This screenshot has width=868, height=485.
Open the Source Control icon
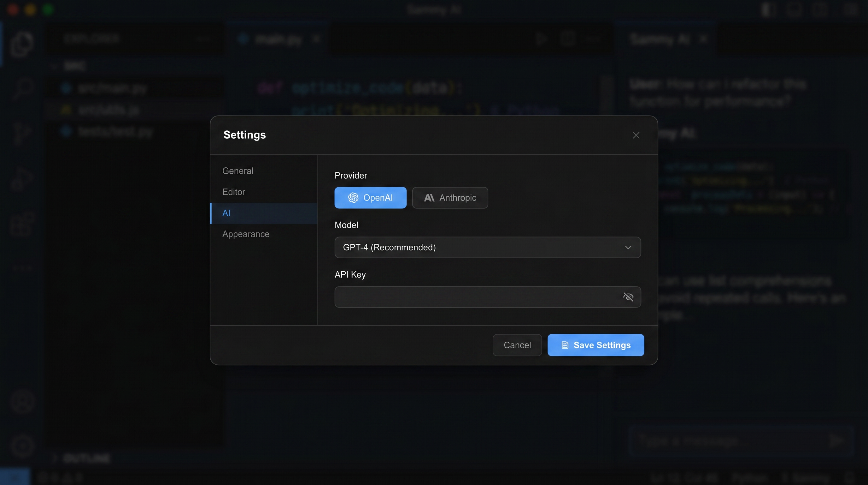coord(21,133)
